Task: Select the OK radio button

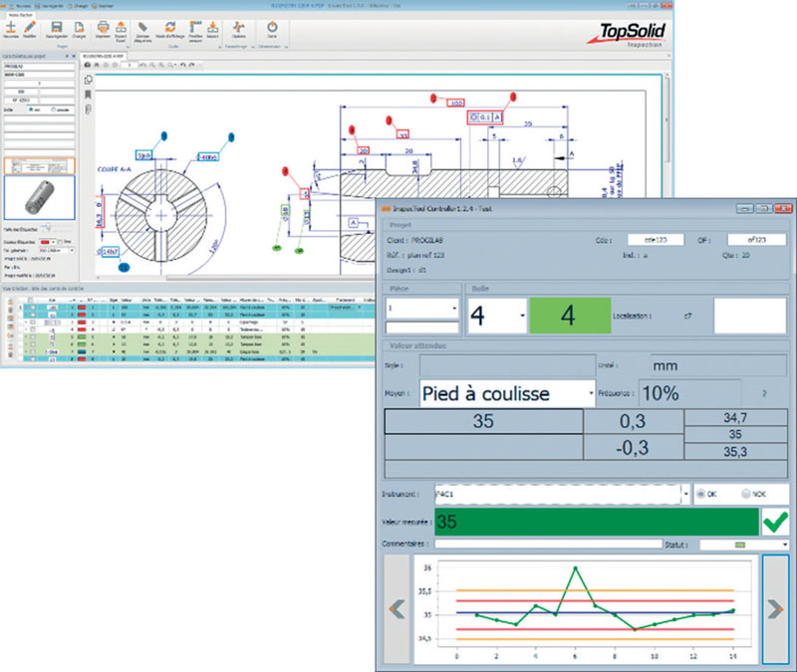Action: (x=701, y=494)
